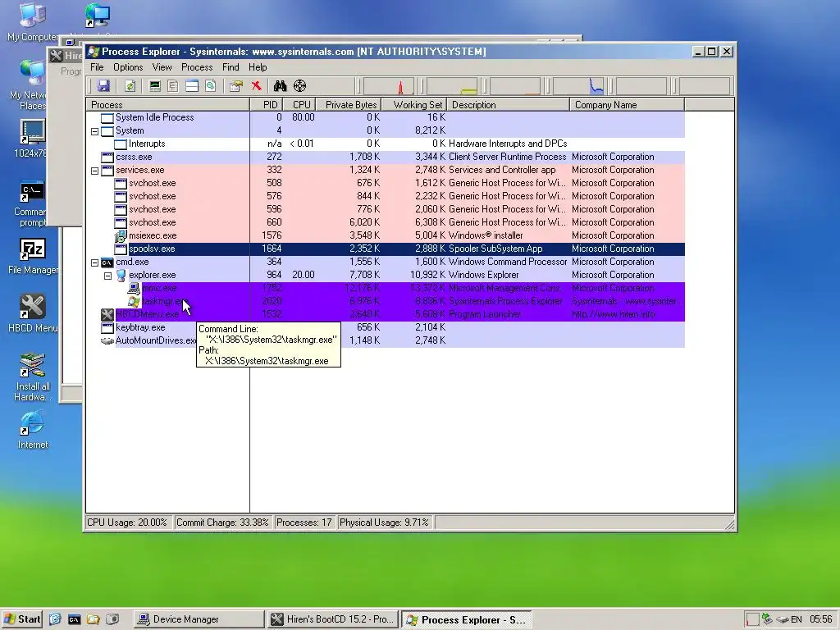Click Processes: 17 status bar entry

click(x=304, y=523)
